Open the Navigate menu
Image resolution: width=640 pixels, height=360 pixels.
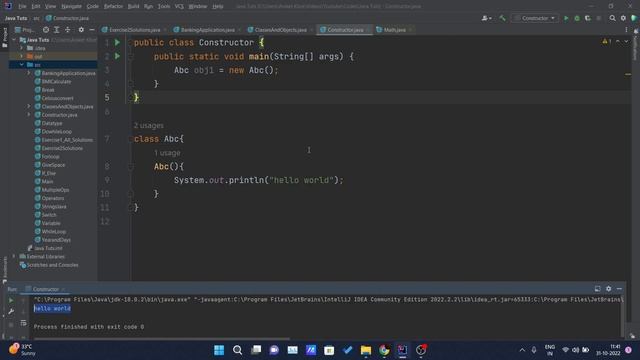(71, 6)
